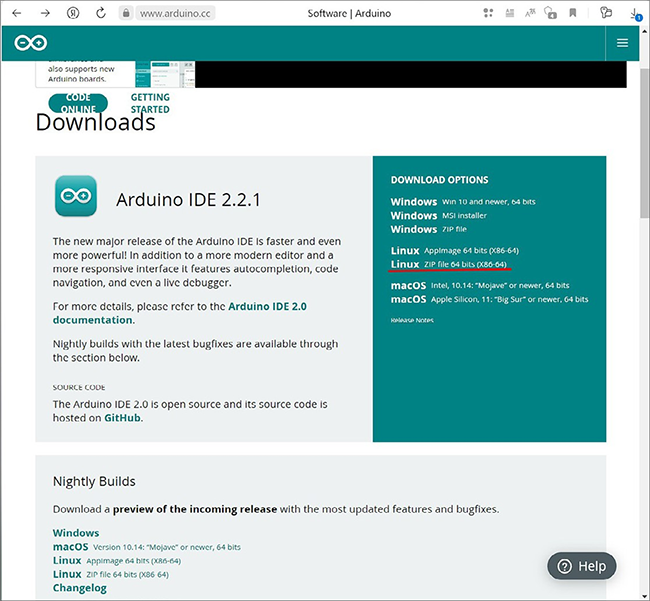Viewport: 650px width, 601px height.
Task: Open the nightly builds Changelog link
Action: (x=80, y=588)
